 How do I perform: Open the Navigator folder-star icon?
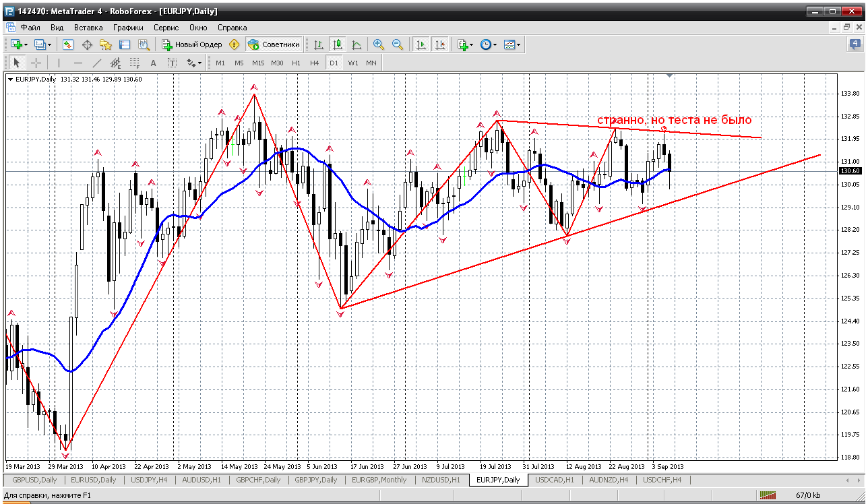[106, 44]
